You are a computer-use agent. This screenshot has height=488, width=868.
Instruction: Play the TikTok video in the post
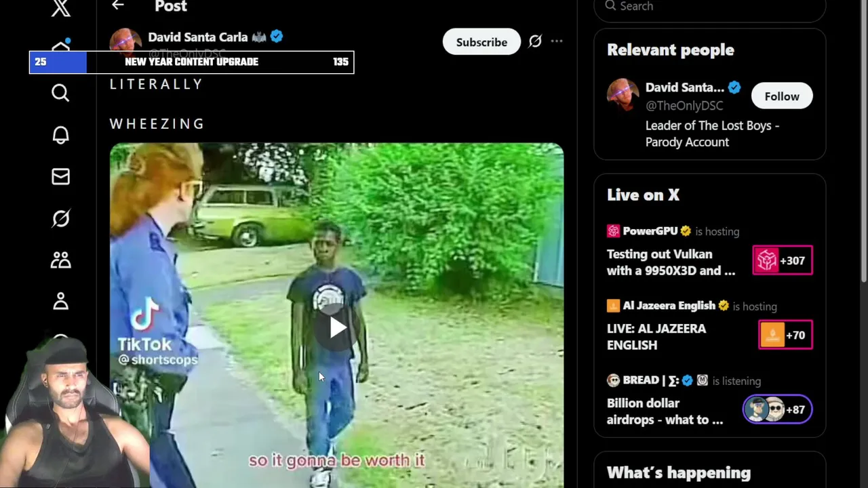(337, 328)
